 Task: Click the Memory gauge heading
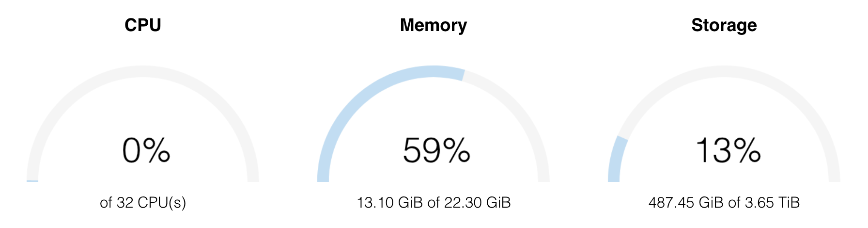(x=434, y=25)
